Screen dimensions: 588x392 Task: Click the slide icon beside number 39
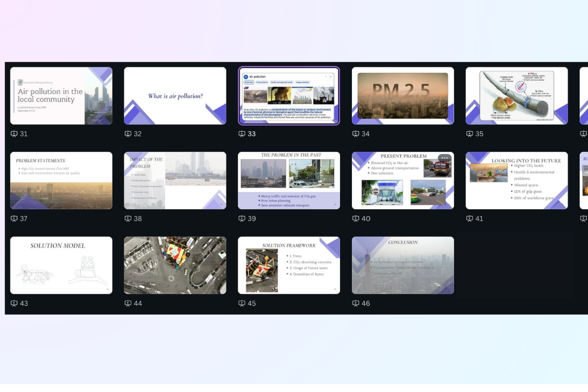click(242, 219)
